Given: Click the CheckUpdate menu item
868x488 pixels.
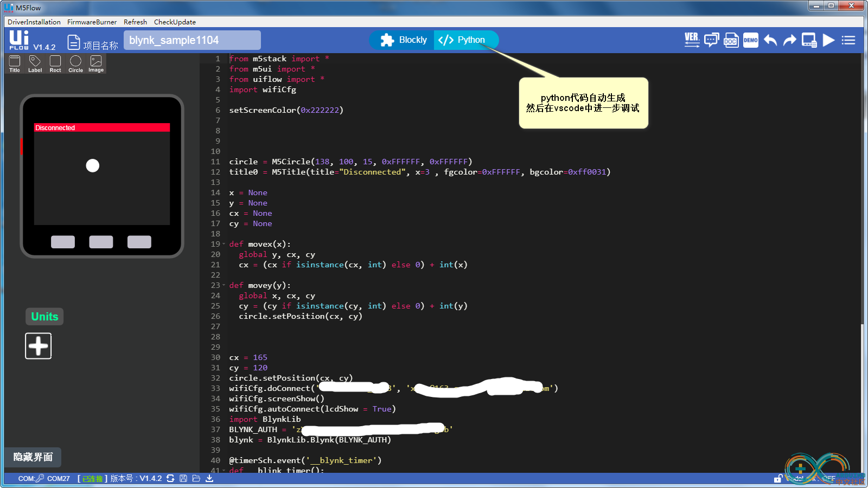Looking at the screenshot, I should click(x=175, y=22).
